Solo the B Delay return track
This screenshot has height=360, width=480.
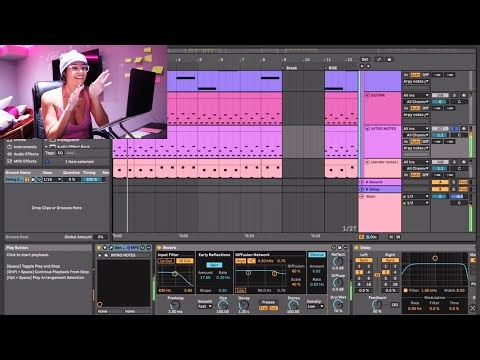pos(454,189)
